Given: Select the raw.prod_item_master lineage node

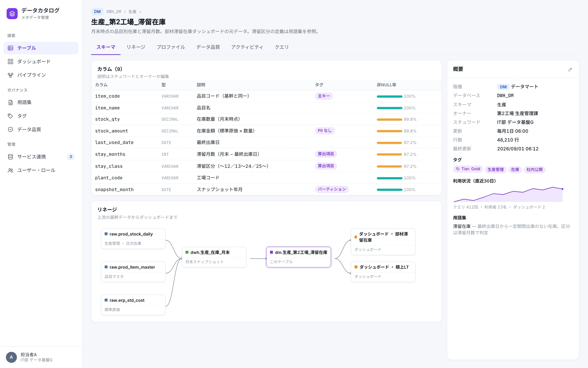Looking at the screenshot, I should (133, 272).
